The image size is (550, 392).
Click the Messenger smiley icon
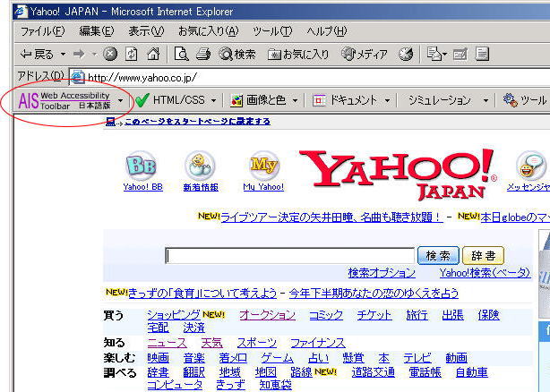coord(531,166)
